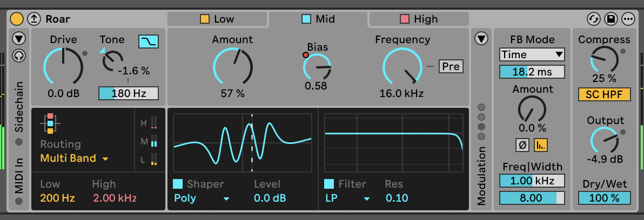Click the 180 Hz tone frequency field
644x220 pixels.
(x=128, y=93)
